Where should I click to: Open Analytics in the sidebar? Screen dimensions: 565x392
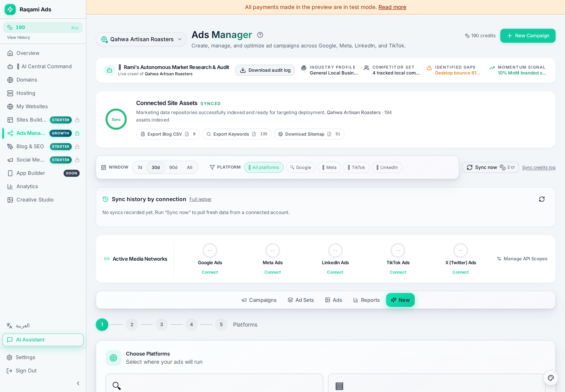[x=43, y=186]
